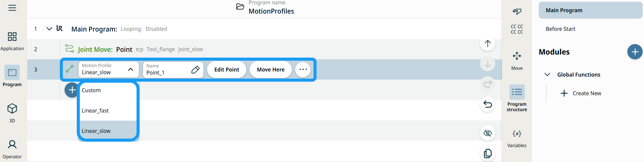Open the Variables panel
This screenshot has width=644, height=162.
pyautogui.click(x=517, y=138)
